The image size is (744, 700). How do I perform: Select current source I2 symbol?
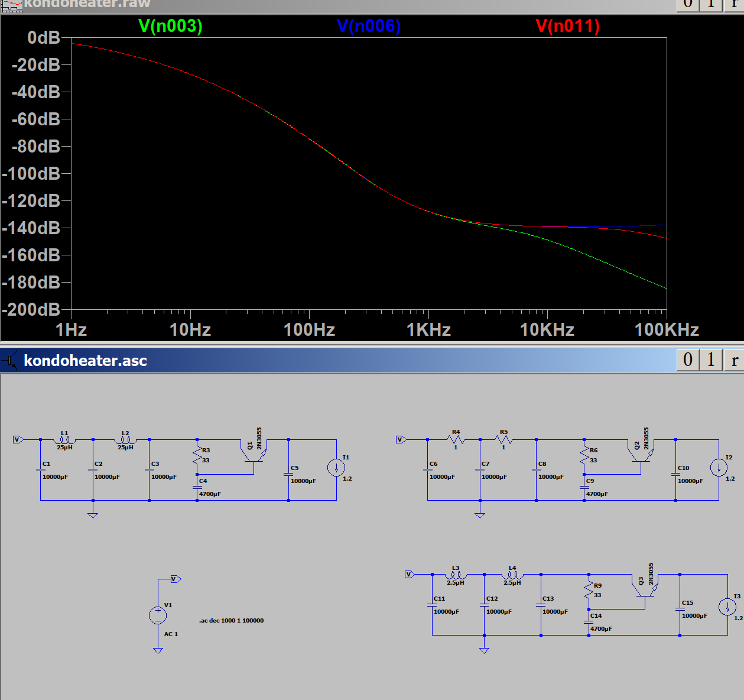click(x=719, y=468)
